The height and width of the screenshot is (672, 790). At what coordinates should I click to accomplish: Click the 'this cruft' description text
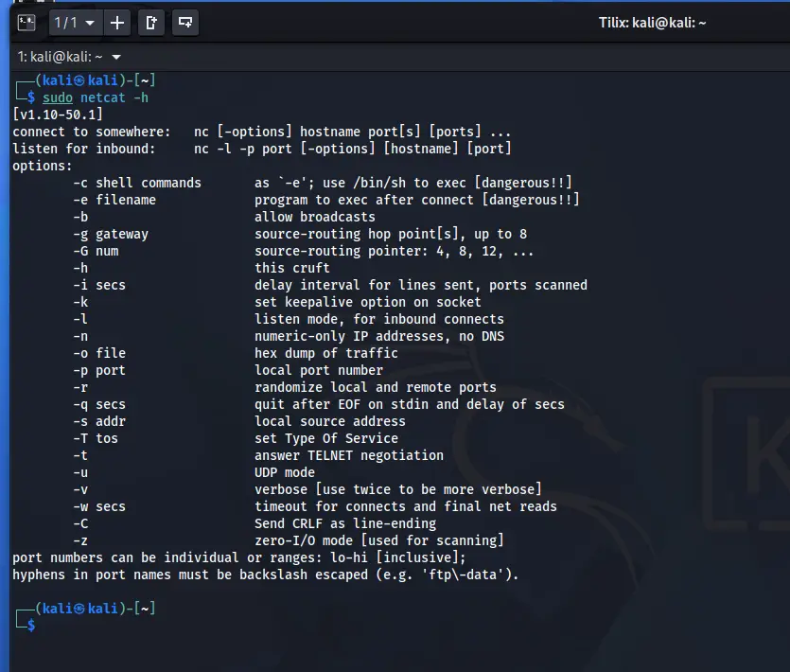(291, 268)
